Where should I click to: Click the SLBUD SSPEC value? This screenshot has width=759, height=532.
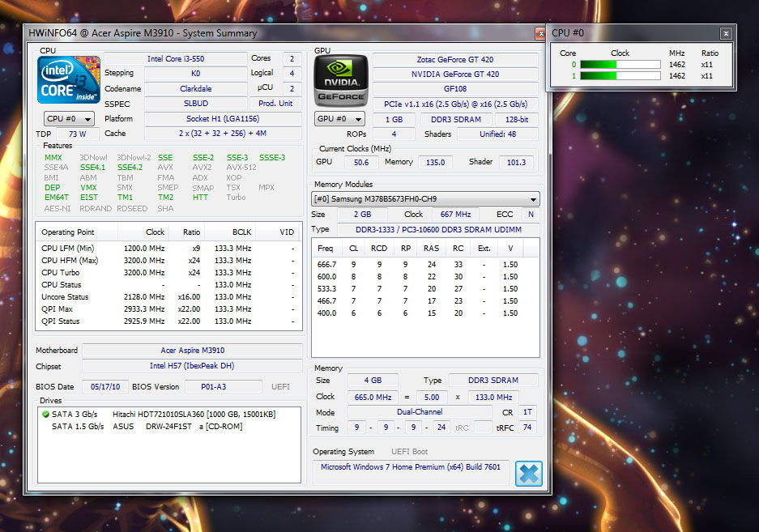click(195, 104)
